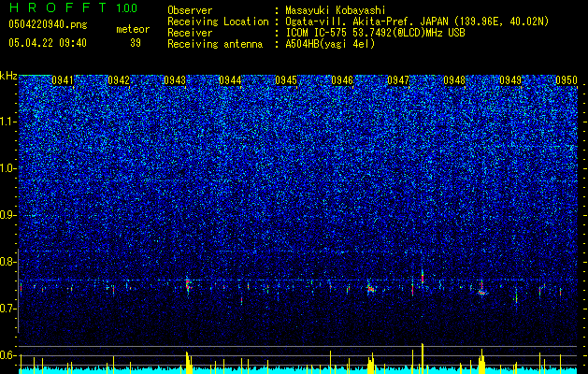Select observer name Masayuki Kobayashi
588x374 pixels.
click(336, 10)
